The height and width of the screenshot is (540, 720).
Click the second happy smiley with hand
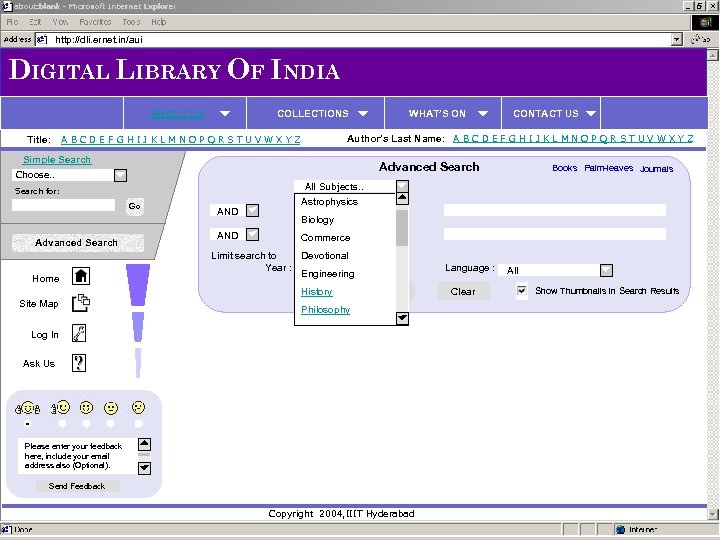pos(61,407)
